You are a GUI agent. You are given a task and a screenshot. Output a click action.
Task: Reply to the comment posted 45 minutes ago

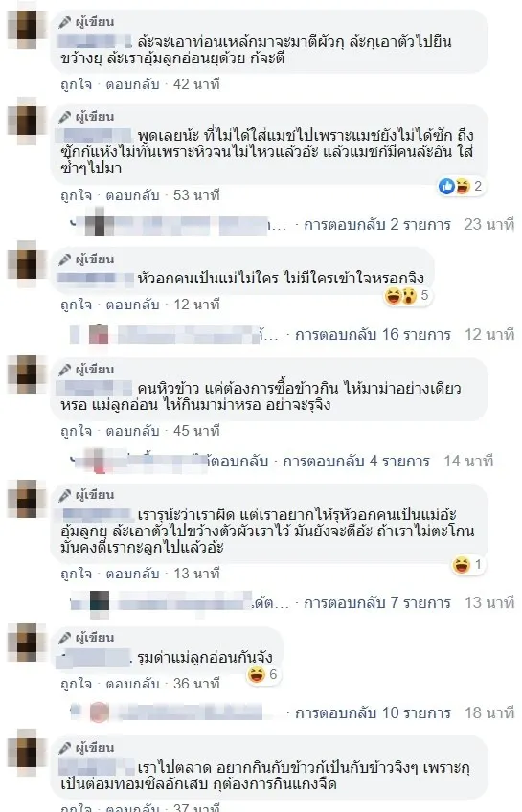132,430
